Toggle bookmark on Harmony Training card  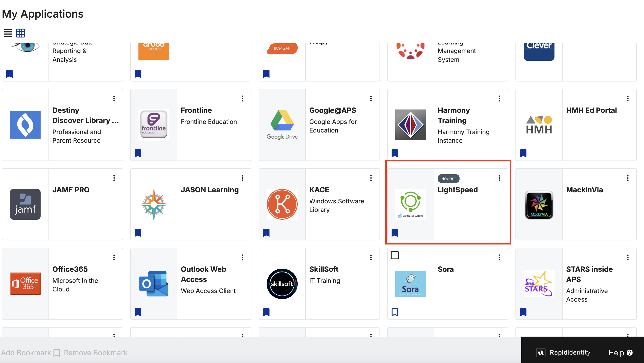point(395,153)
